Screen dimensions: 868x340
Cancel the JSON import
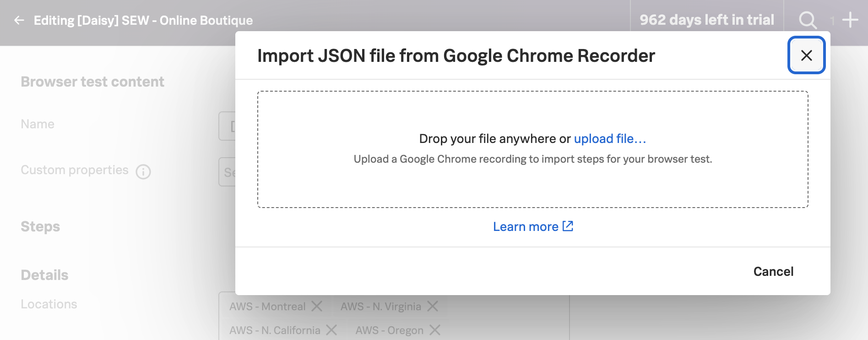[773, 271]
